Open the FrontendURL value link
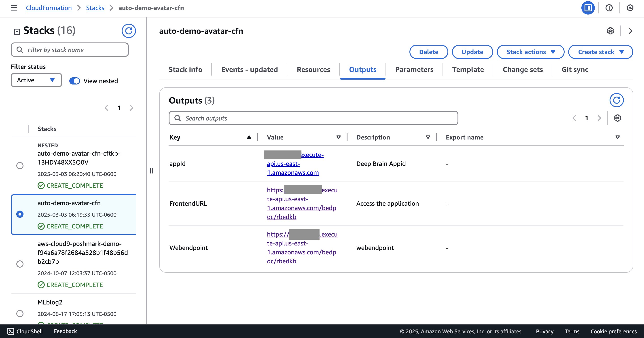The width and height of the screenshot is (644, 338). point(302,203)
